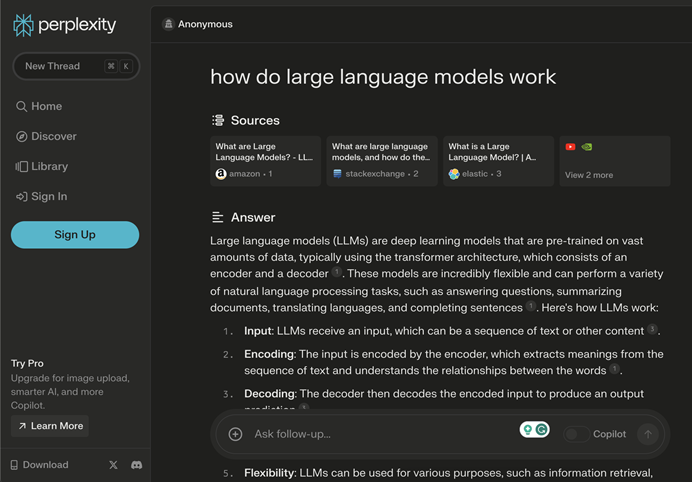Click the YouTube source icon
This screenshot has height=482, width=692.
click(x=570, y=147)
